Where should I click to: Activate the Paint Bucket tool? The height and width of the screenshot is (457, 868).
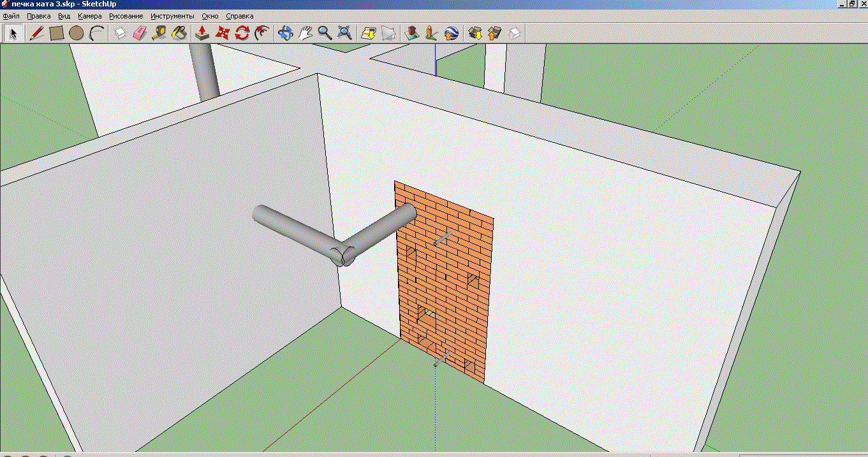179,33
